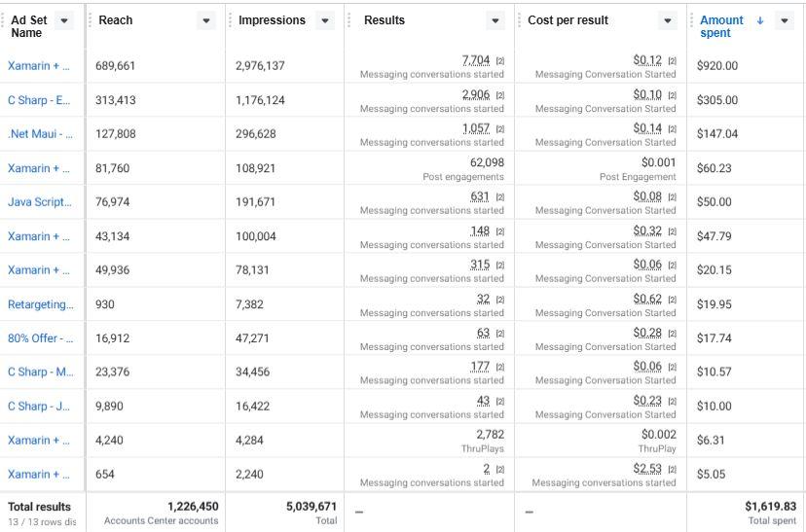Open the Reach column options dropdown arrow
806x532 pixels.
[206, 20]
